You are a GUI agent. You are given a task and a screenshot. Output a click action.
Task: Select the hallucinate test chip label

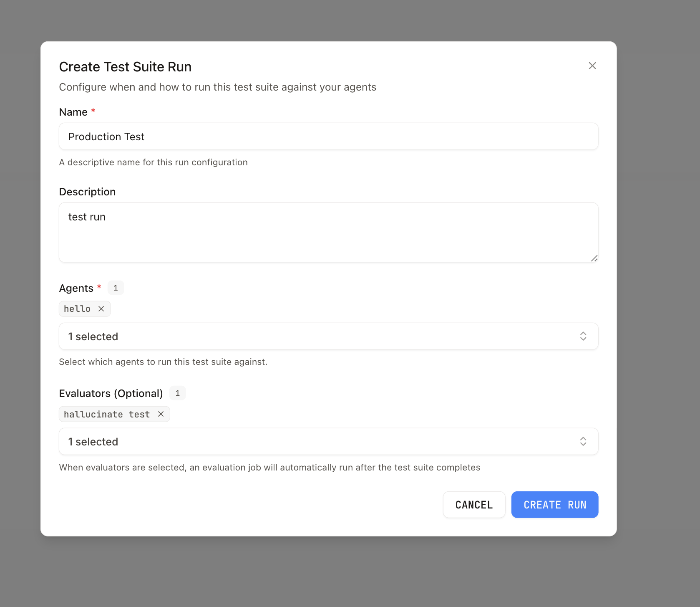[107, 414]
